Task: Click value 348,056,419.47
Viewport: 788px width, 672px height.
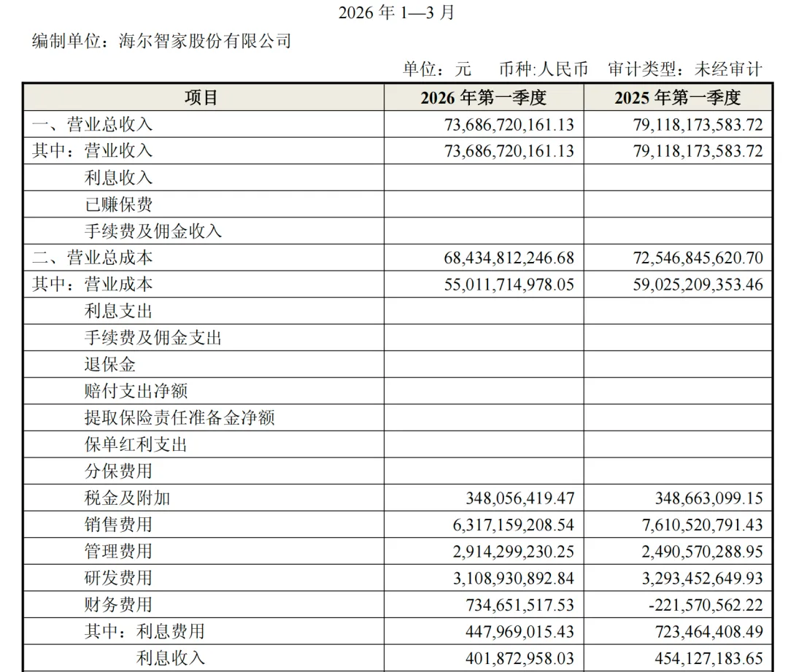Action: [x=520, y=498]
